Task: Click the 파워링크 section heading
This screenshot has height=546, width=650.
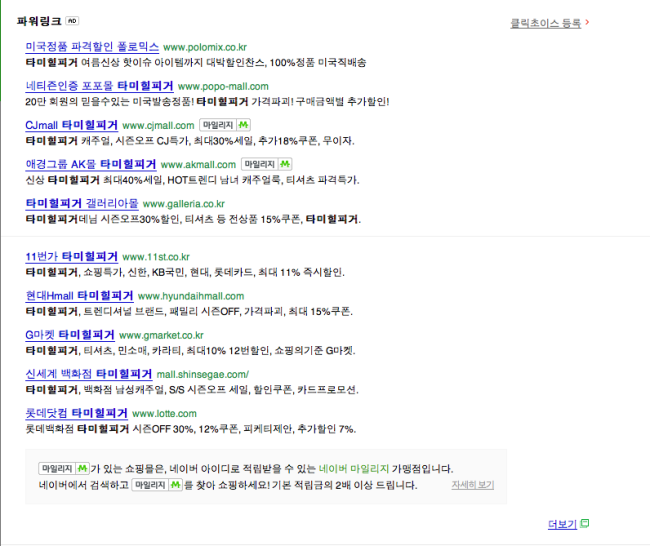Action: (39, 21)
